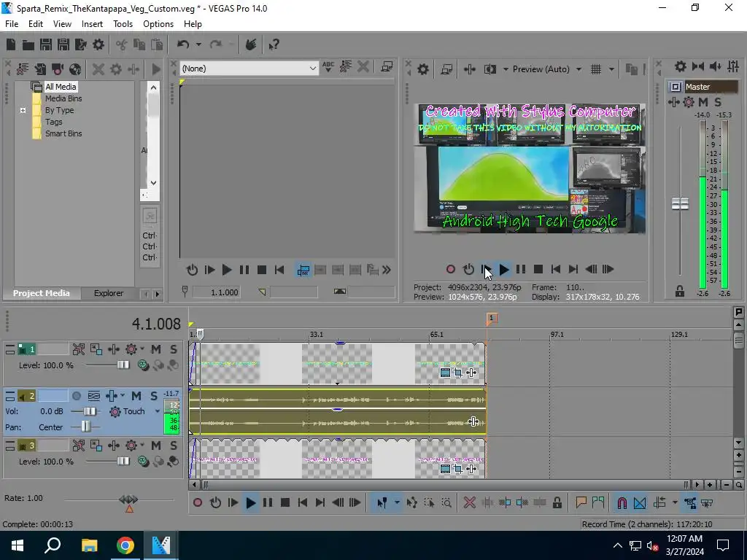Click the Trimmer timecode field 1.1.000
The width and height of the screenshot is (747, 560).
pos(216,292)
